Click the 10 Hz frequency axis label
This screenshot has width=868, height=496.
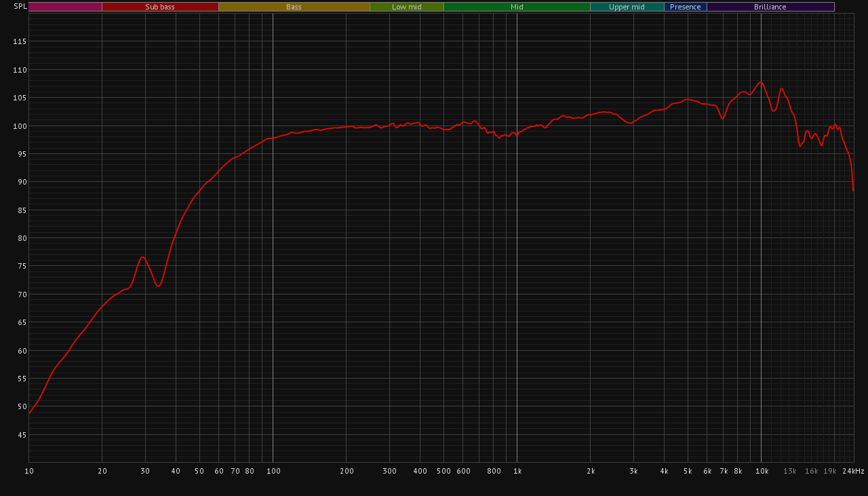coord(29,471)
